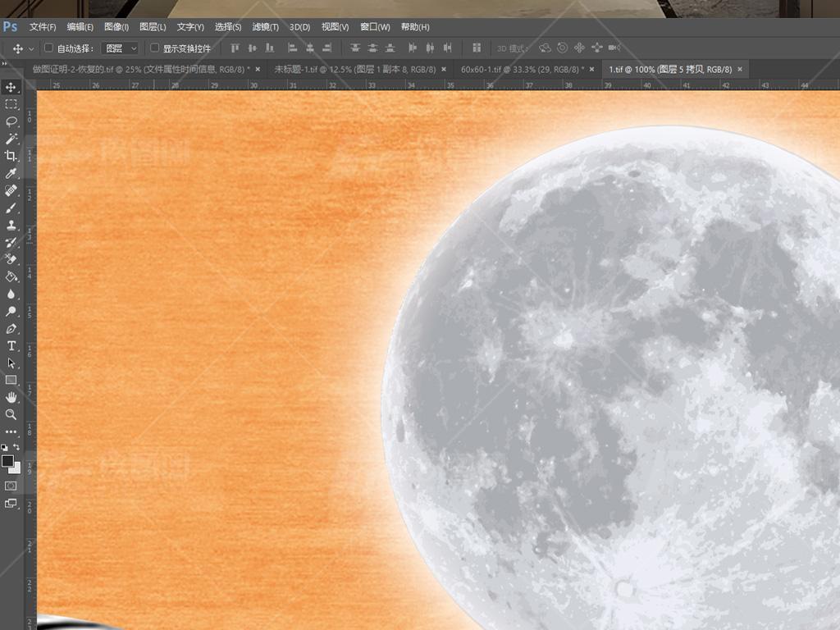Image resolution: width=840 pixels, height=630 pixels.
Task: Select the Horizontal Type tool
Action: coord(11,345)
